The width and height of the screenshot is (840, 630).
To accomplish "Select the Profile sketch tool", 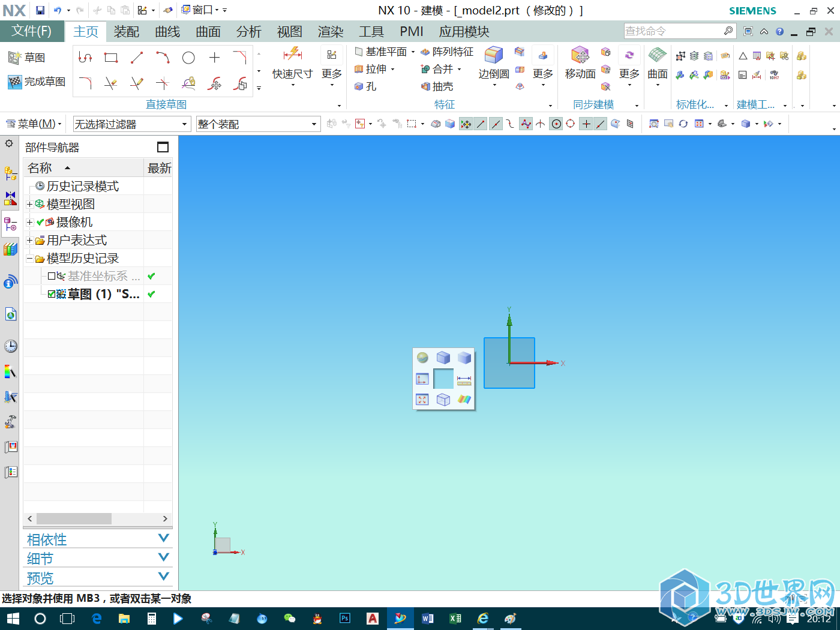I will pyautogui.click(x=85, y=58).
